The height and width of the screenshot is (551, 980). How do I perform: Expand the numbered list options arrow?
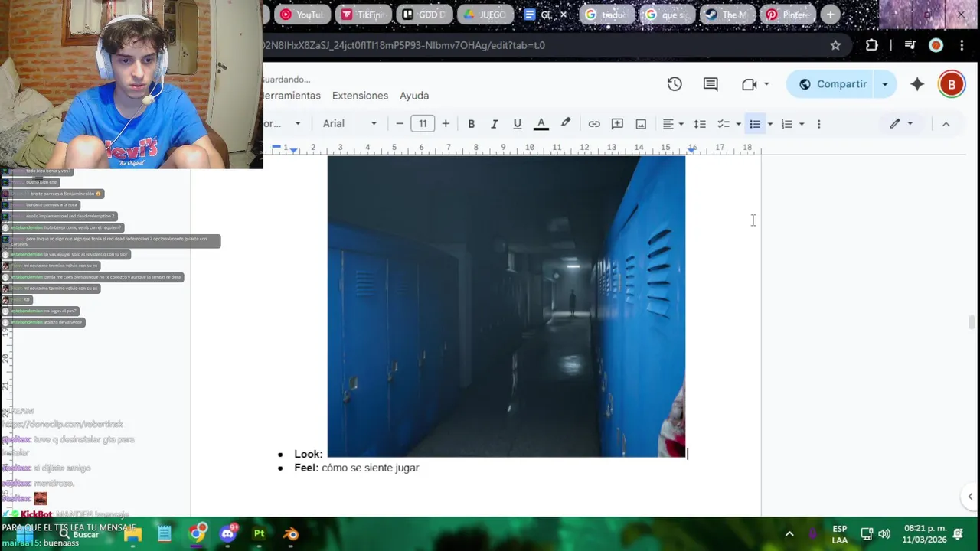[802, 124]
